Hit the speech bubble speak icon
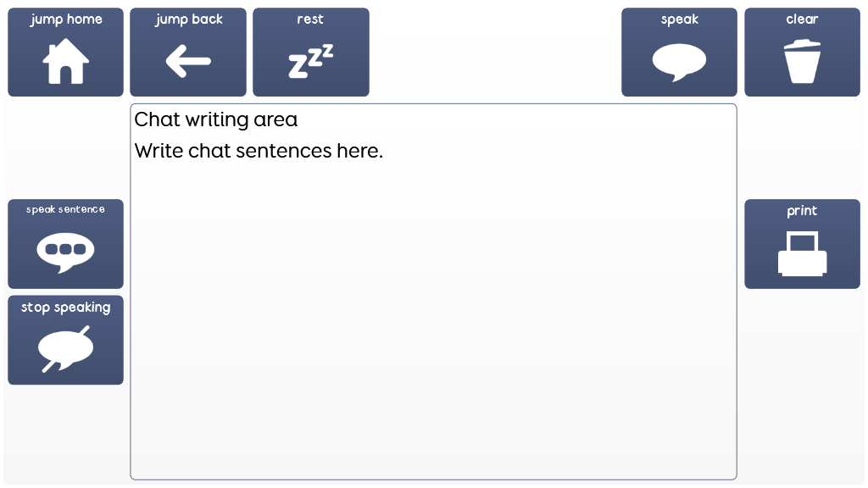Viewport: 868px width, 488px height. coord(679,62)
